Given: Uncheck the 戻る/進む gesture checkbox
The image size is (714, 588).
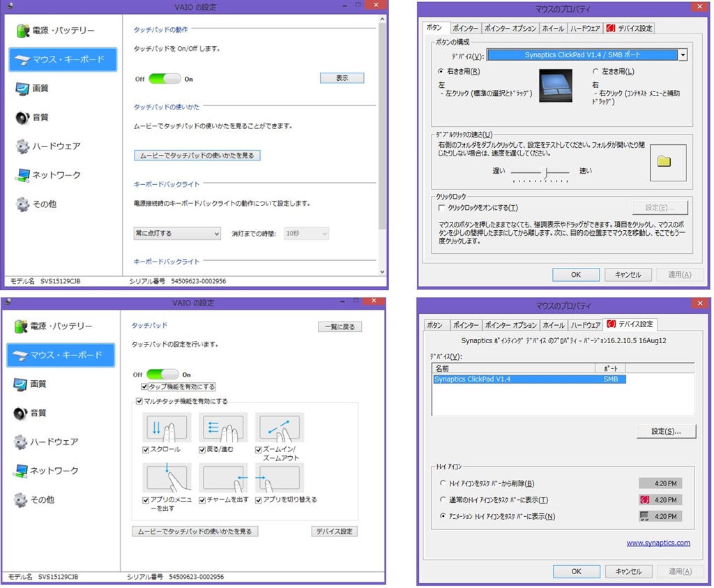Looking at the screenshot, I should pos(202,450).
